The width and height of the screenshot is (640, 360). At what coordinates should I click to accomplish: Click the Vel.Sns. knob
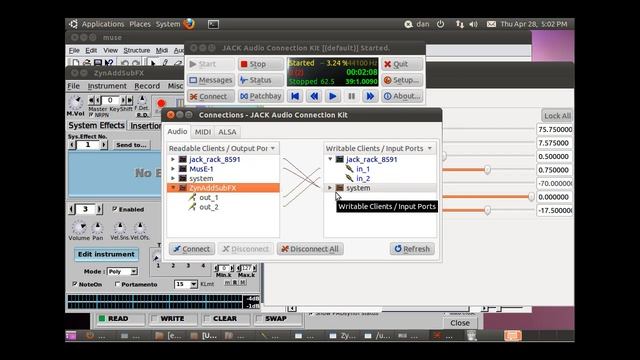[x=120, y=228]
